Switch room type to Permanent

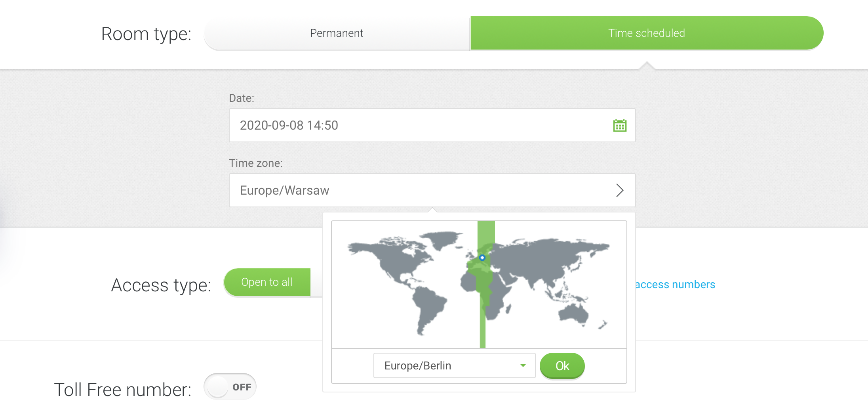pyautogui.click(x=336, y=33)
